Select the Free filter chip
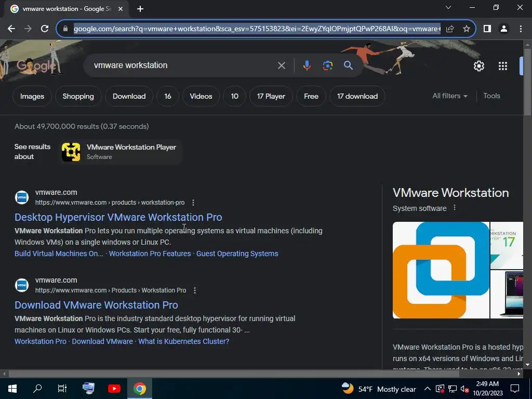The height and width of the screenshot is (399, 532). coord(311,96)
